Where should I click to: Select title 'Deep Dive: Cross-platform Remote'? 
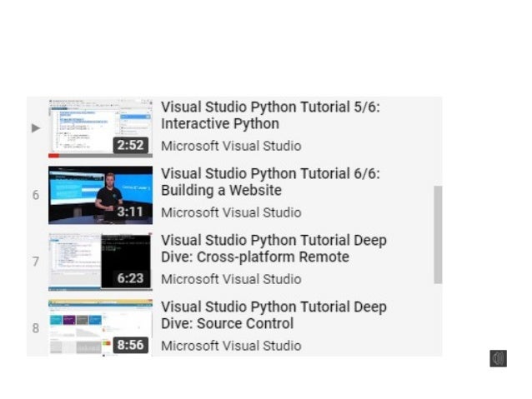(274, 248)
